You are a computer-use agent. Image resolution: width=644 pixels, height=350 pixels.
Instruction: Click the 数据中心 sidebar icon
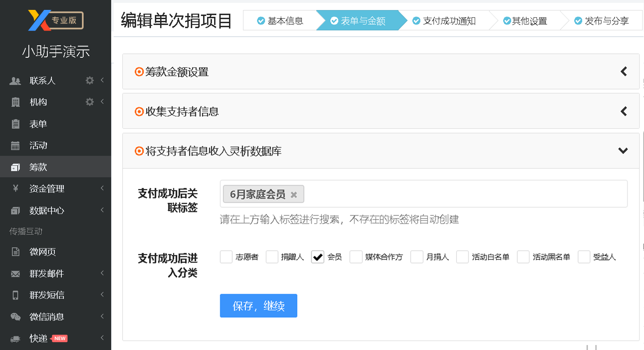coord(15,210)
